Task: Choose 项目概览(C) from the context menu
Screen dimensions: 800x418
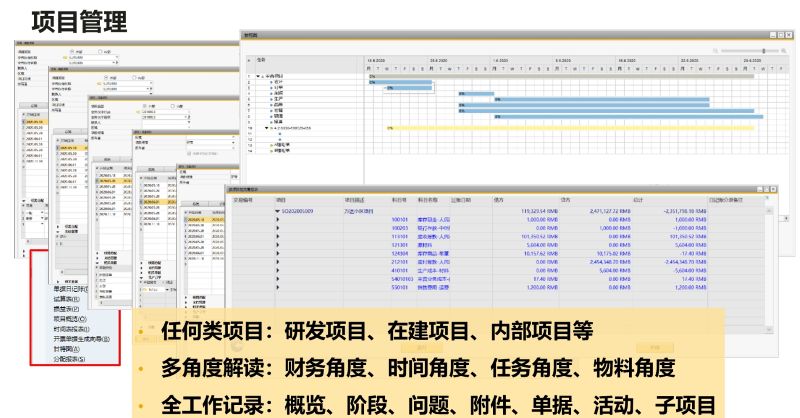Action: (70, 318)
